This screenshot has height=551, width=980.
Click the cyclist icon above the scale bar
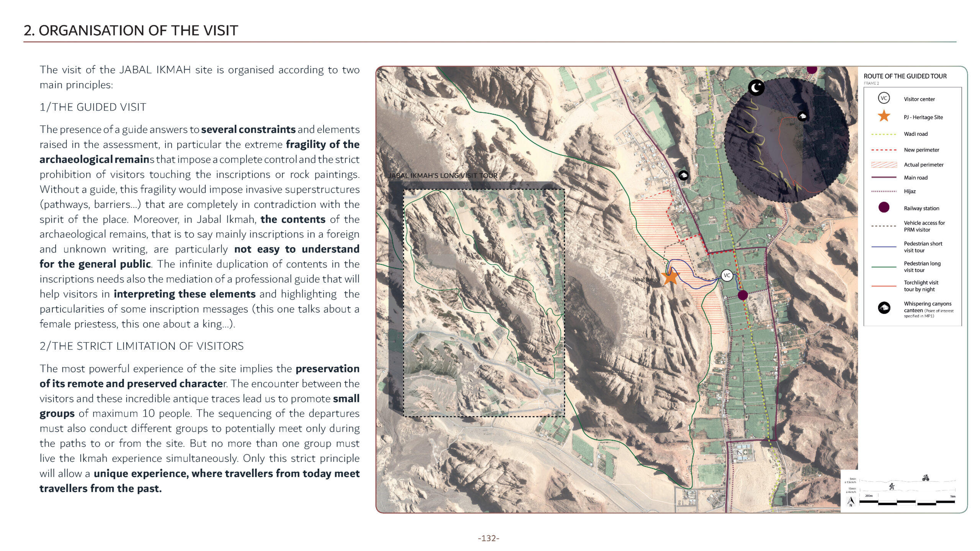(x=926, y=478)
